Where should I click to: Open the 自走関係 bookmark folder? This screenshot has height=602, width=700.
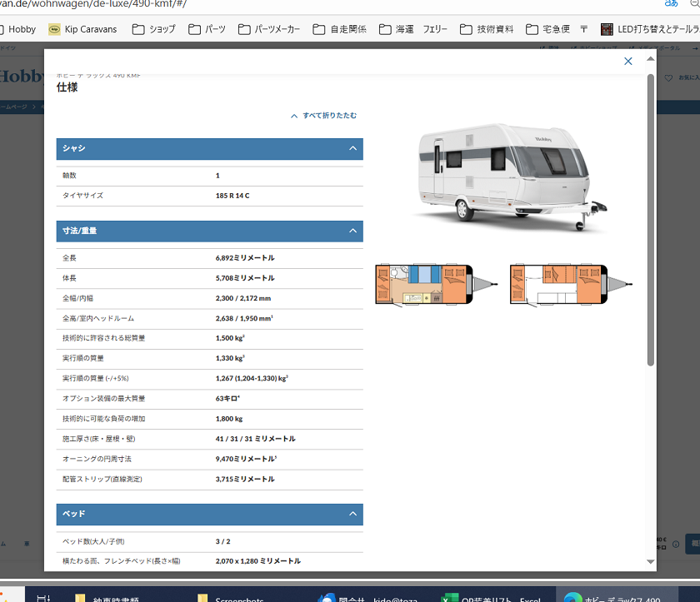point(339,29)
